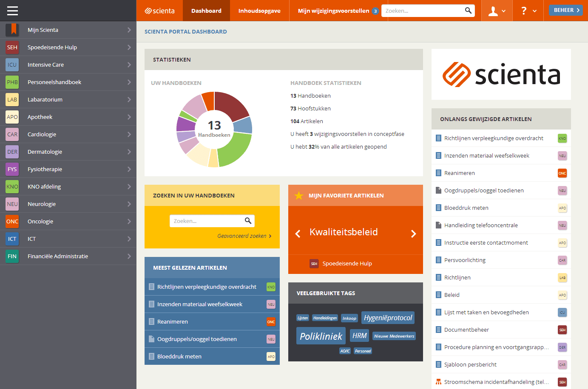Click the Mijn Scienta bookmark icon
This screenshot has width=588, height=389.
coord(12,30)
